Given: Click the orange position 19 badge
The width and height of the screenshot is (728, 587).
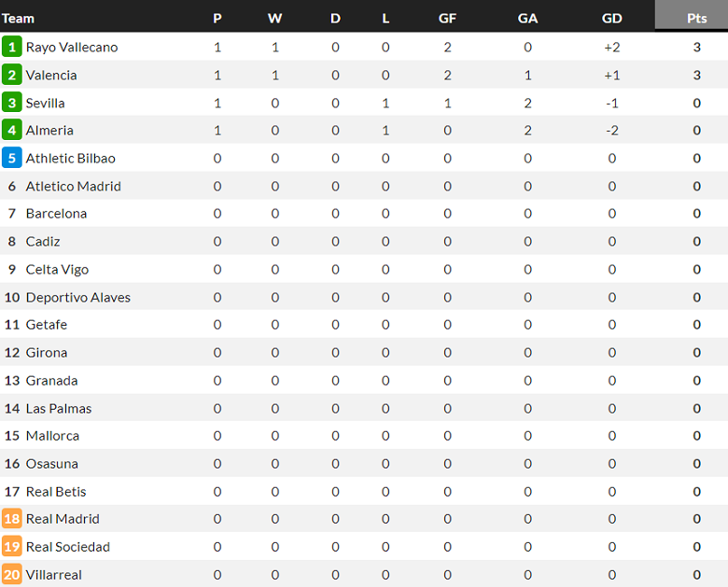Looking at the screenshot, I should pyautogui.click(x=12, y=547).
